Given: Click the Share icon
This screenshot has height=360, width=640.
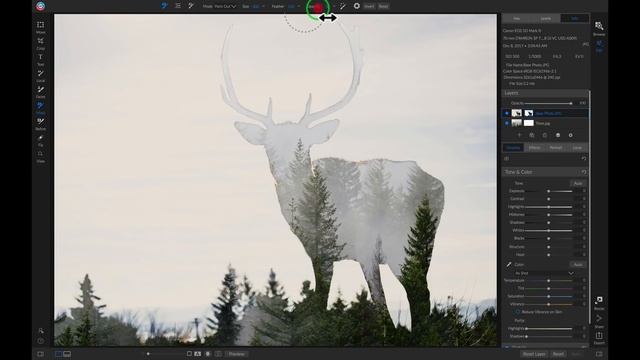Looking at the screenshot, I should [599, 320].
